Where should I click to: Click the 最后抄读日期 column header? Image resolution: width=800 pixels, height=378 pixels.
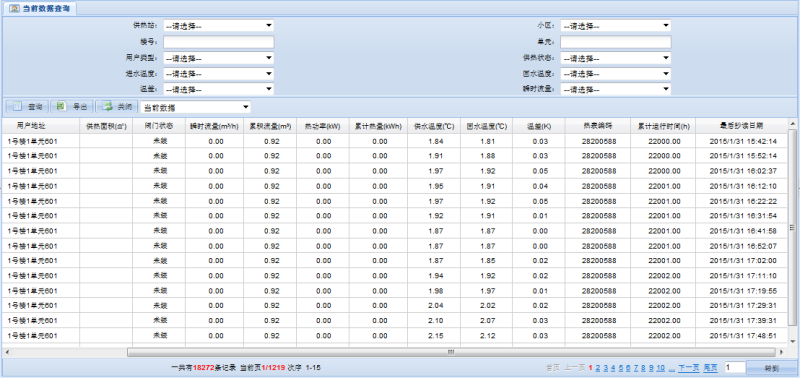pyautogui.click(x=742, y=125)
